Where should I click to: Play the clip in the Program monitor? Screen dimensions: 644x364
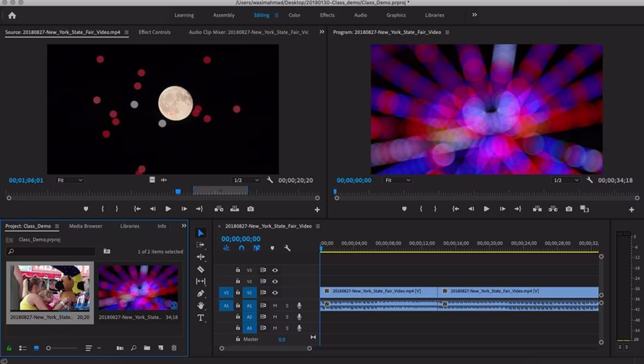click(486, 209)
